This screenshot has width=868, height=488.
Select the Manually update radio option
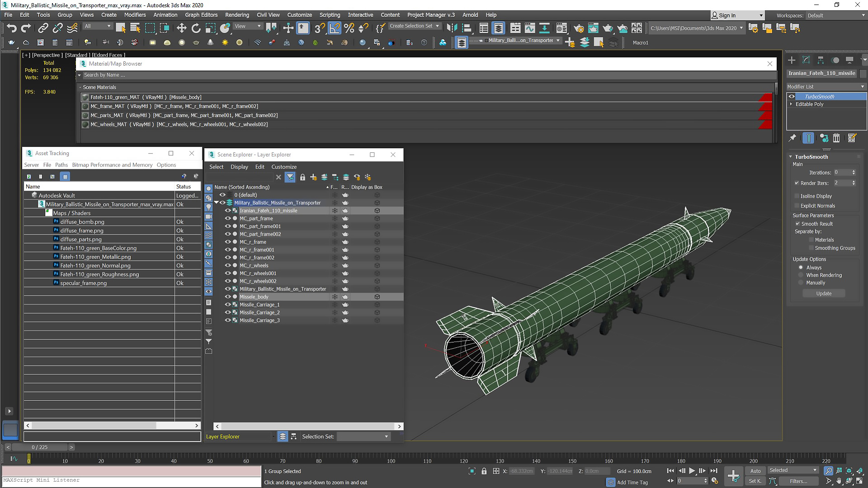click(x=801, y=283)
